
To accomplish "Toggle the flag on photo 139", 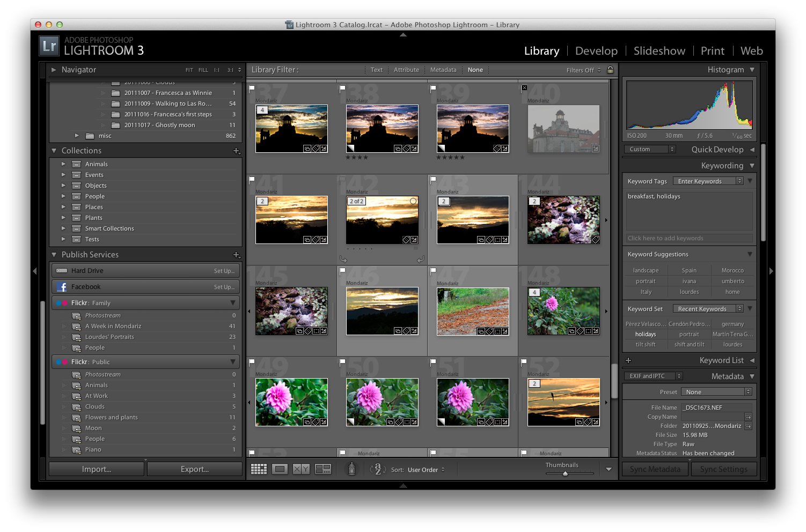I will pos(433,88).
